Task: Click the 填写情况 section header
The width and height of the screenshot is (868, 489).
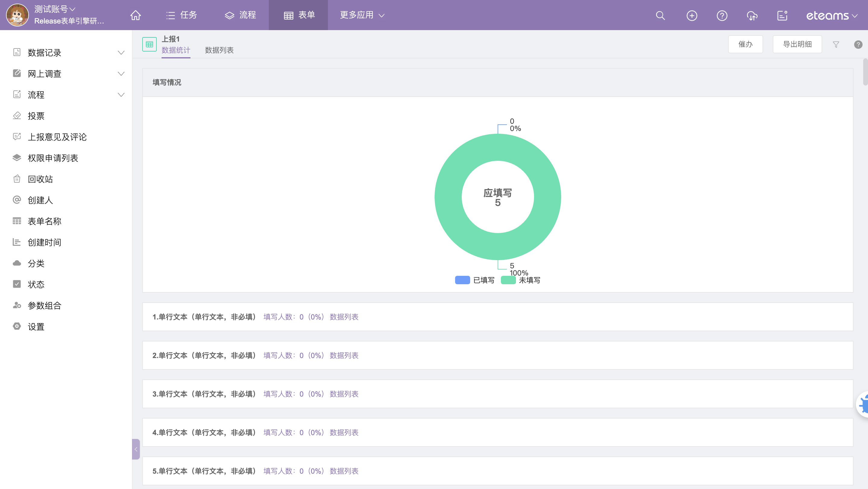Action: click(498, 83)
